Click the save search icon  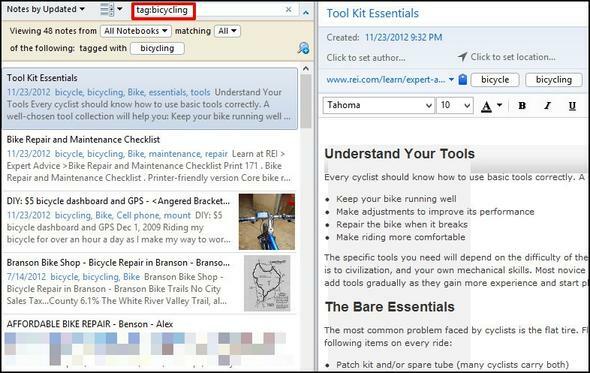point(304,48)
